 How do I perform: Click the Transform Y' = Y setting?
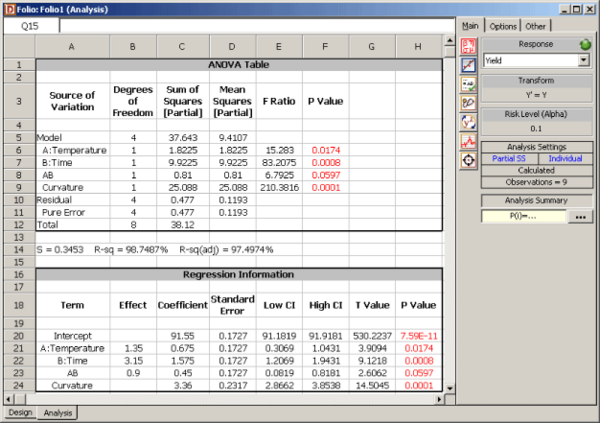(x=536, y=95)
